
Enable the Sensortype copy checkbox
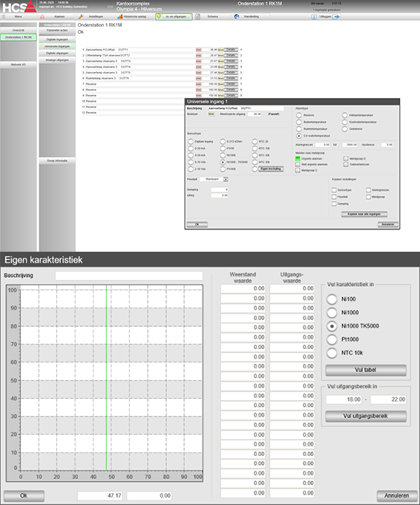click(x=334, y=190)
